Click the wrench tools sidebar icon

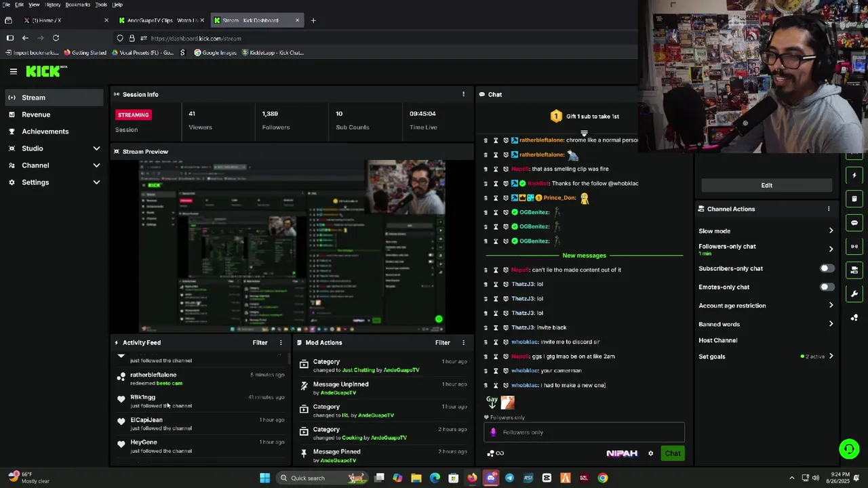click(x=854, y=293)
